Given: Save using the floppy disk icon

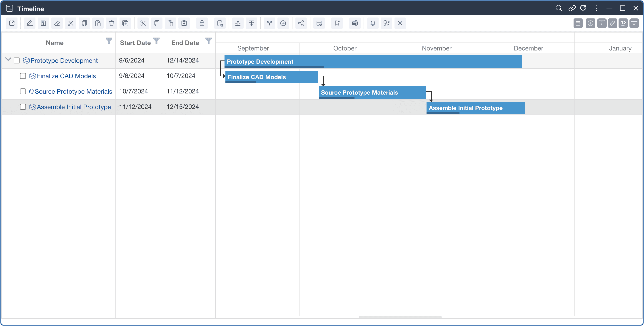Looking at the screenshot, I should (x=43, y=23).
